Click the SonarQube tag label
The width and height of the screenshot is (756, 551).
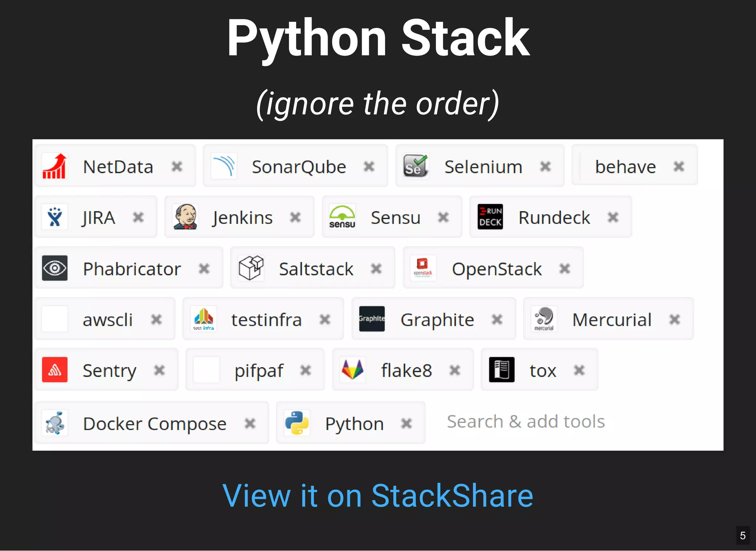[299, 167]
